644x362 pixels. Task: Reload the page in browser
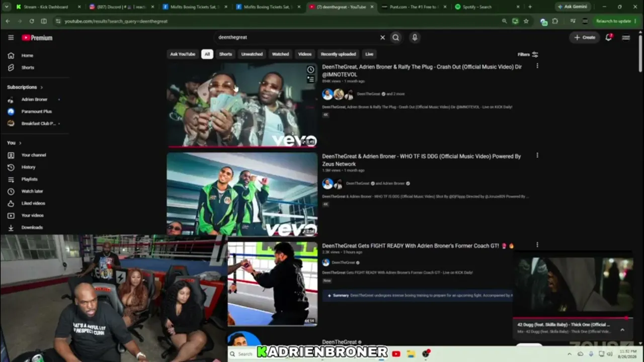point(32,21)
